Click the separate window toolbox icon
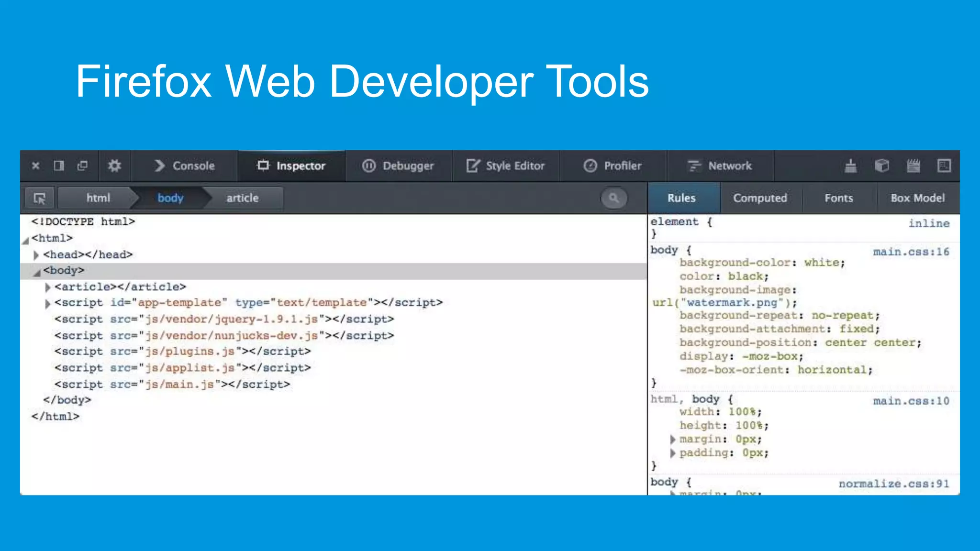The height and width of the screenshot is (551, 980). (x=82, y=166)
